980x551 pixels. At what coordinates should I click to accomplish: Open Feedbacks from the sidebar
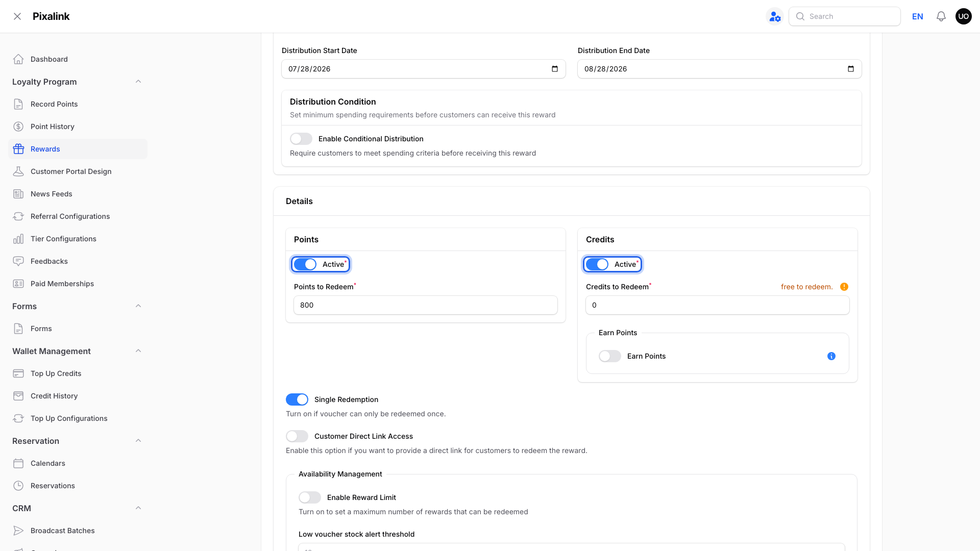(78, 261)
